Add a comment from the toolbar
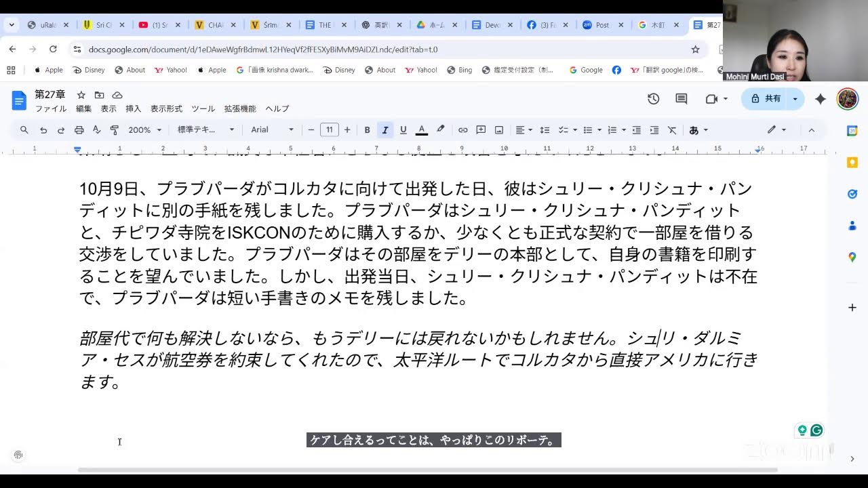 click(481, 130)
